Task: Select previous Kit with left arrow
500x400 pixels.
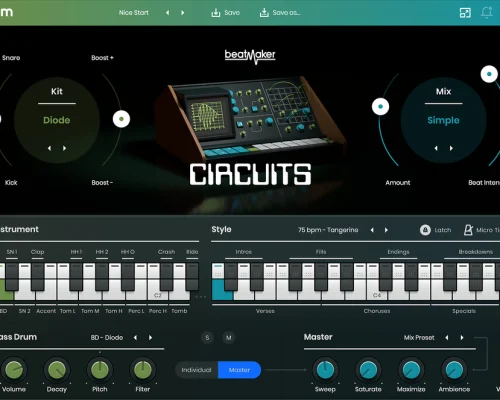Action: pyautogui.click(x=49, y=148)
